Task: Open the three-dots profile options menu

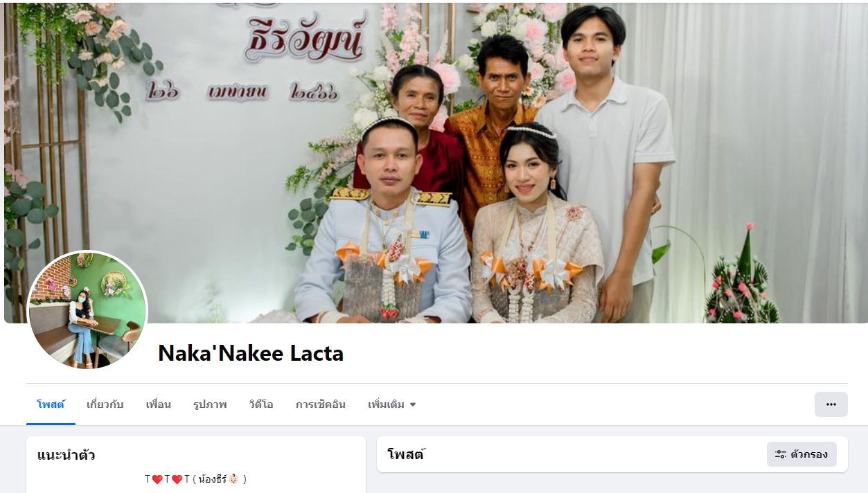Action: click(831, 404)
